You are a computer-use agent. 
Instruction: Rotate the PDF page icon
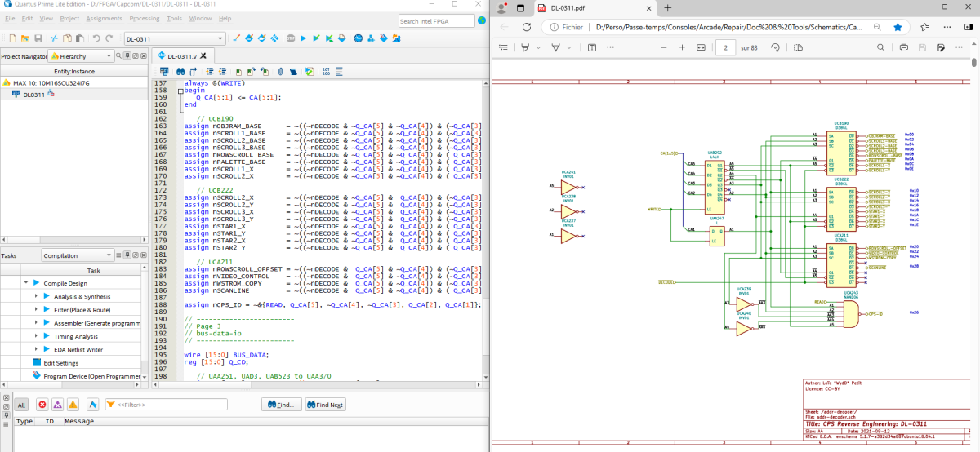[775, 47]
